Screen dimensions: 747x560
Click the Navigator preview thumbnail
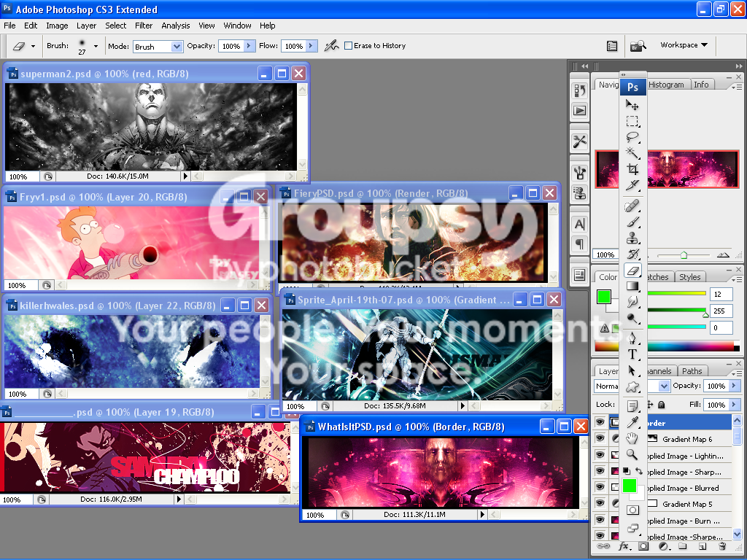pos(667,168)
